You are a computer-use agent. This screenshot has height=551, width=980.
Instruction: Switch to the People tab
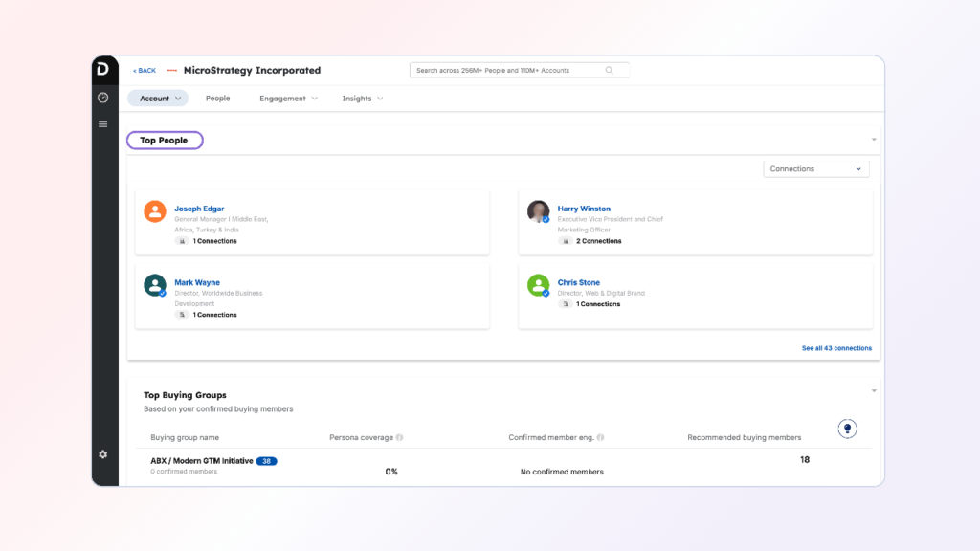coord(217,99)
